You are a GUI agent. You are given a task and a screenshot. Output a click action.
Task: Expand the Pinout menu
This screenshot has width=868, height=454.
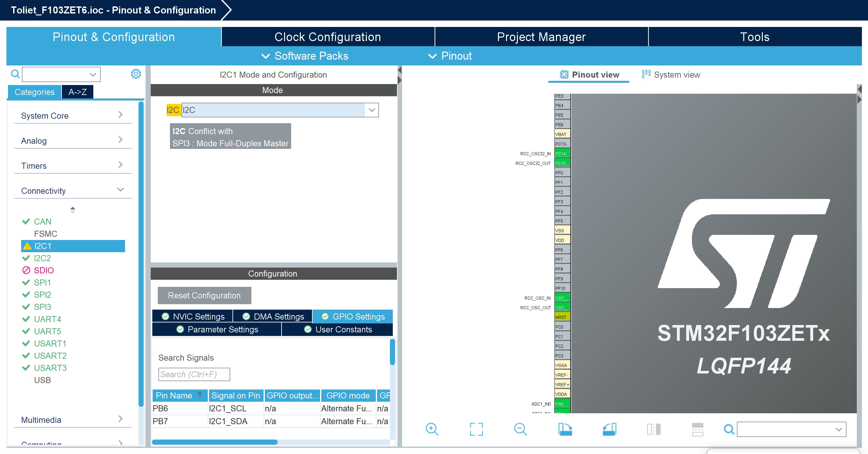[450, 56]
